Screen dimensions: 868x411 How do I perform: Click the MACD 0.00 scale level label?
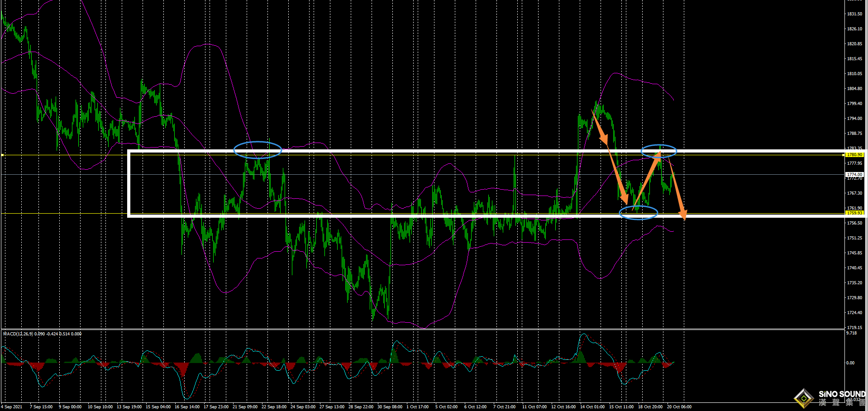[x=850, y=363]
